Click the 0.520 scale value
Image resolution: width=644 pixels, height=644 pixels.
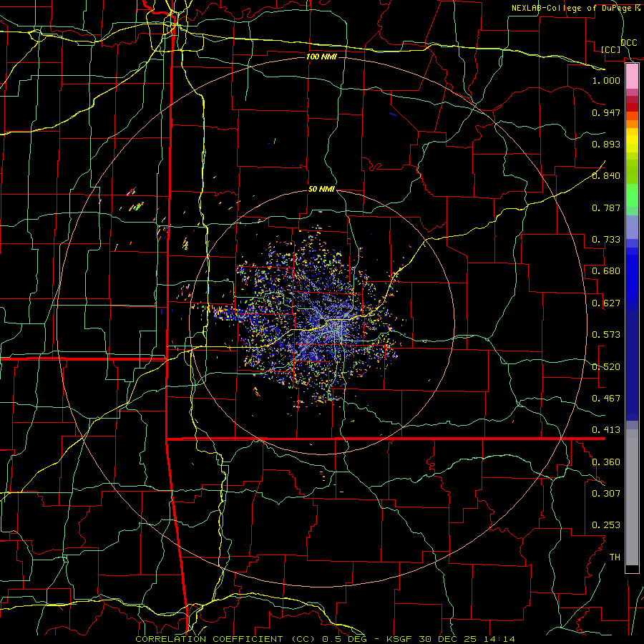coord(606,367)
